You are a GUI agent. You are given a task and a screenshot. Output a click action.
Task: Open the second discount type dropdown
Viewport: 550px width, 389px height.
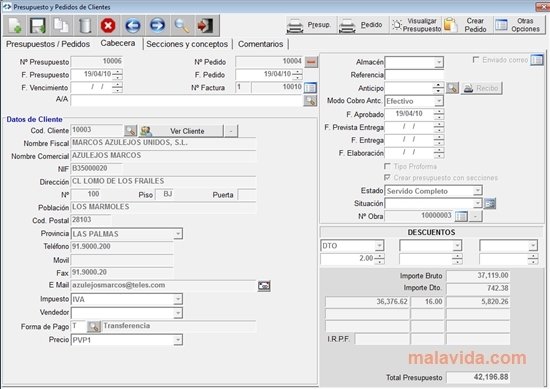[457, 246]
